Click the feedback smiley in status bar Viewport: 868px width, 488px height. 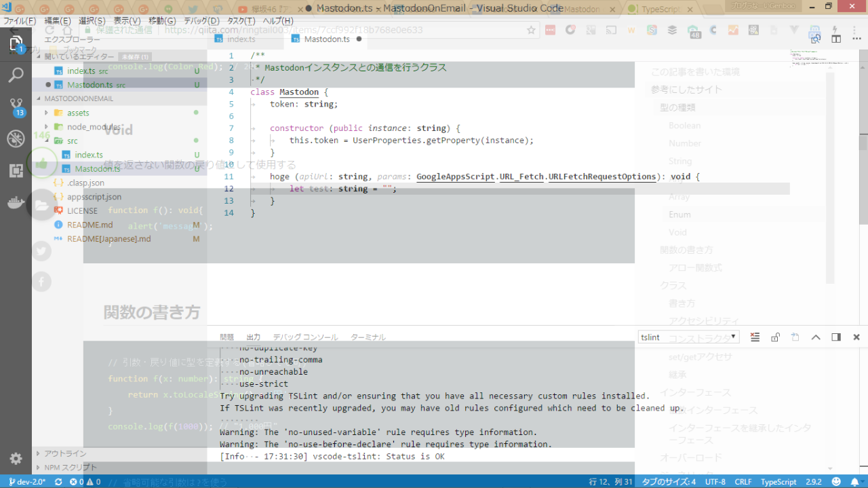(837, 482)
